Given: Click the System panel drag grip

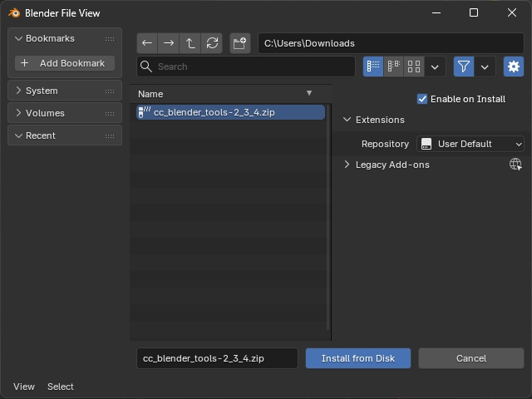Looking at the screenshot, I should coord(110,91).
